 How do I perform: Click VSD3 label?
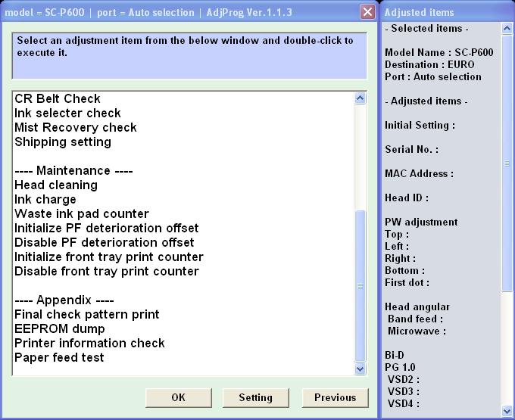pyautogui.click(x=404, y=392)
